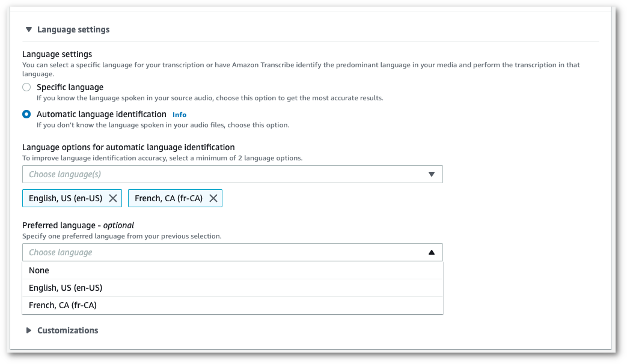Click inside the Choose language(s) input field
This screenshot has height=364, width=627.
click(180, 174)
